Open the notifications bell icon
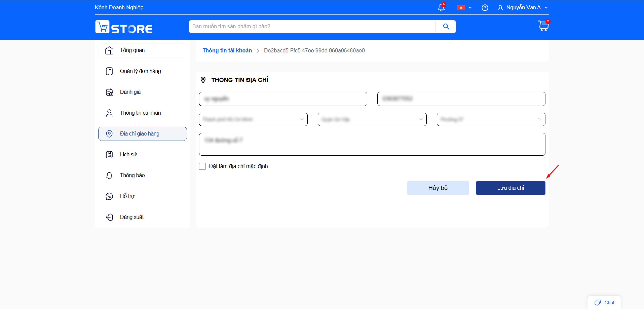This screenshot has width=644, height=309. [x=441, y=8]
